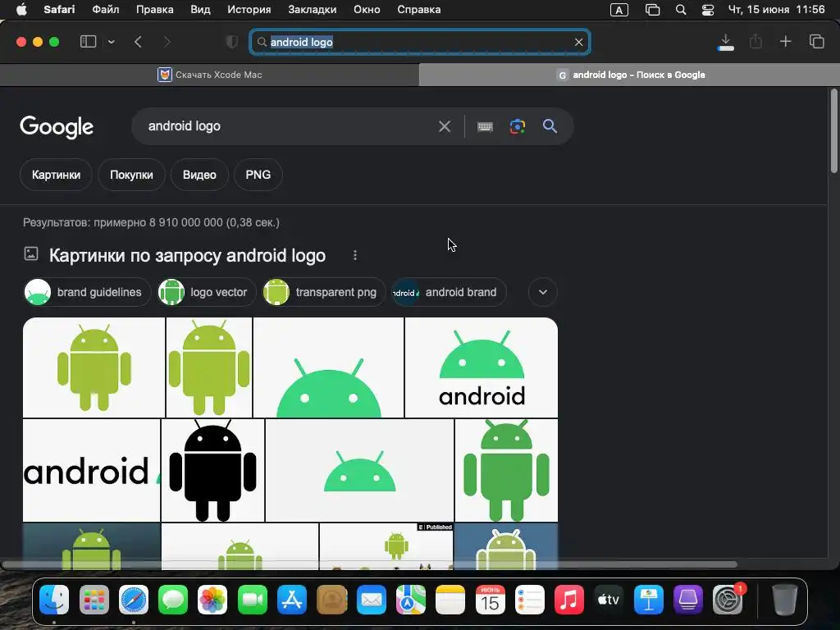Expand more image suggestion chips
840x630 pixels.
(x=543, y=292)
